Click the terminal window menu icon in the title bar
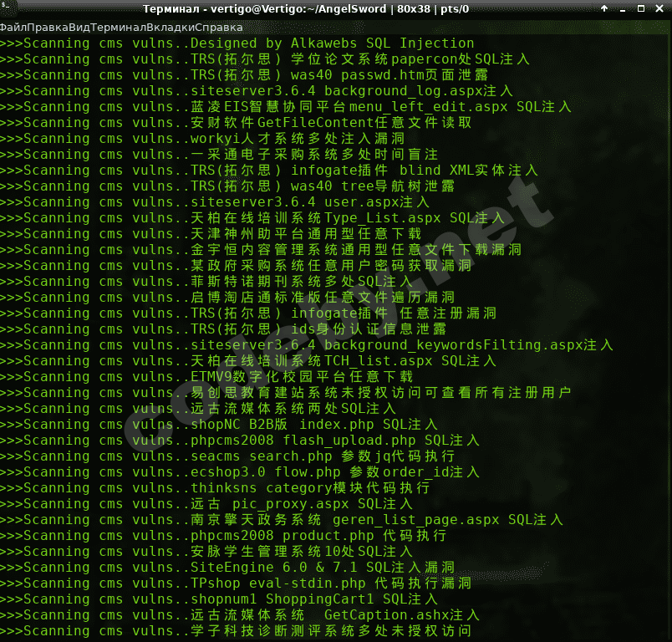Image resolution: width=672 pixels, height=642 pixels. pyautogui.click(x=5, y=6)
